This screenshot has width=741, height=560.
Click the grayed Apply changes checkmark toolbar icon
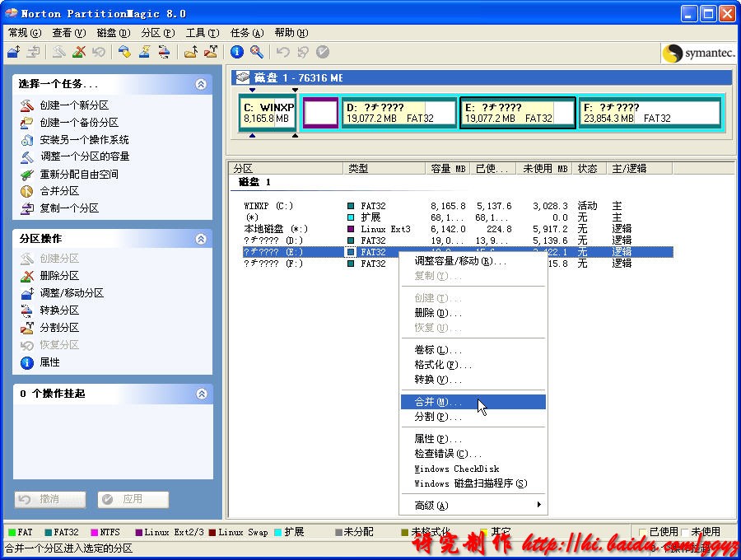(322, 52)
